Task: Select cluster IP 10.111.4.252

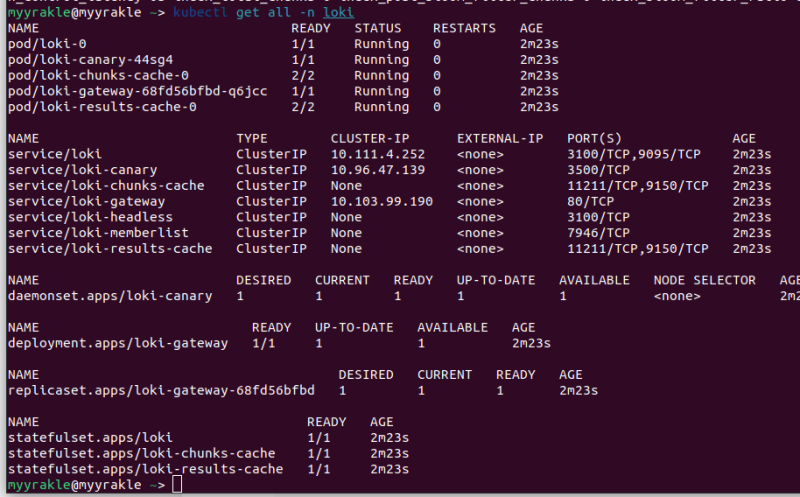Action: point(378,154)
